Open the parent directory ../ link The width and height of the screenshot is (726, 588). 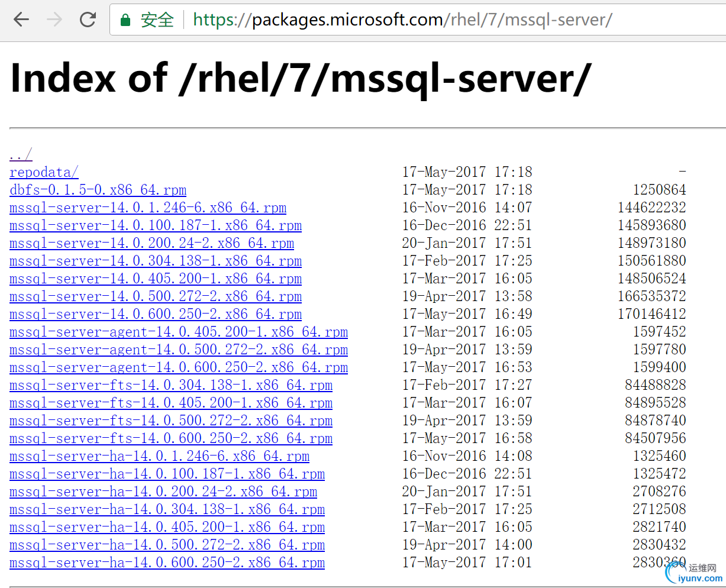(x=21, y=155)
